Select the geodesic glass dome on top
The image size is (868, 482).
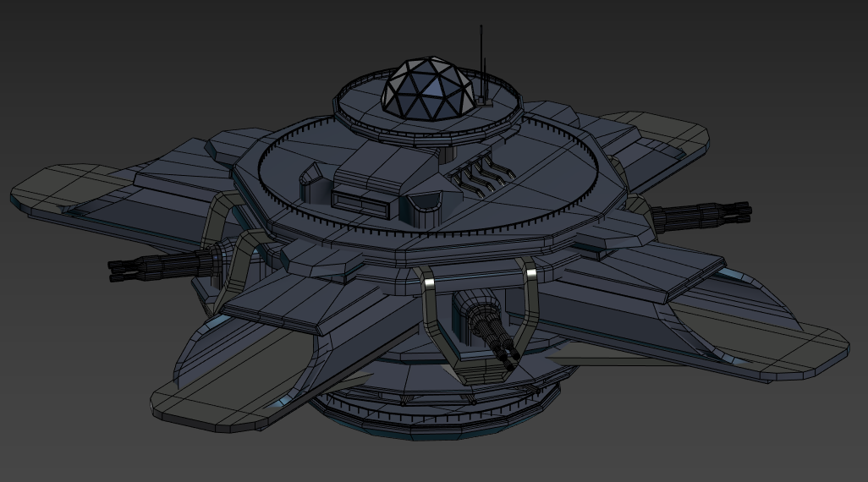428,87
